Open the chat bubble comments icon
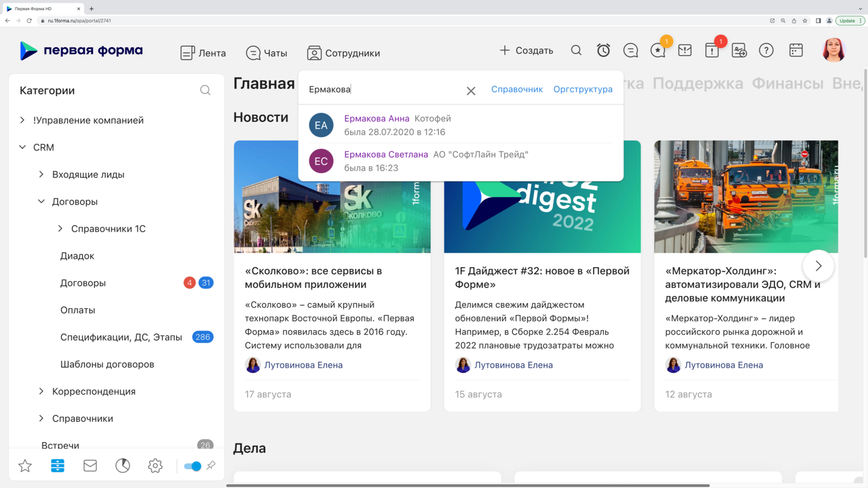 [630, 50]
